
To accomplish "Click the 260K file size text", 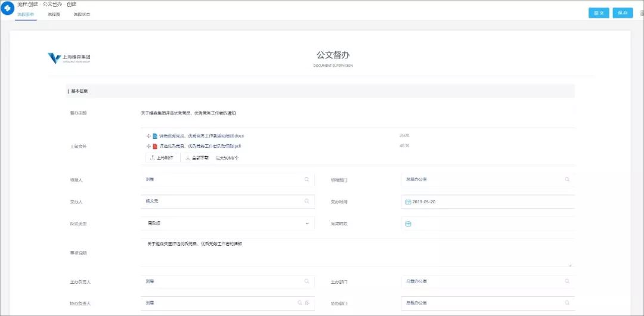I will [x=404, y=135].
